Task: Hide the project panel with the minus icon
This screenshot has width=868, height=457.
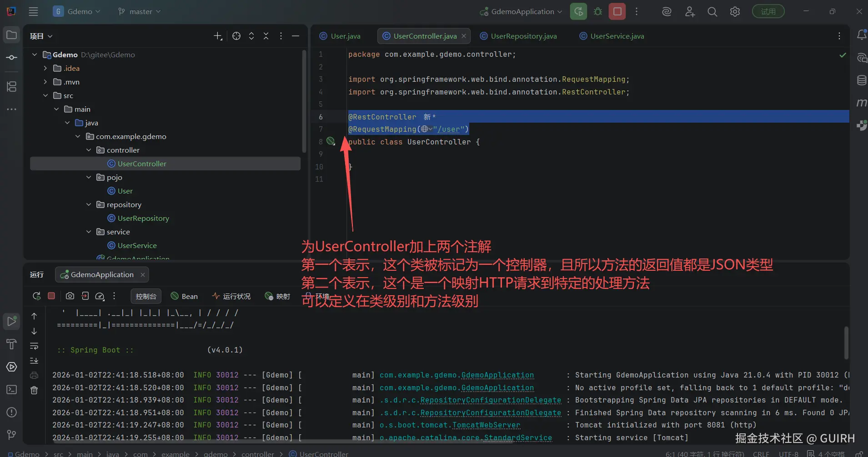Action: (x=296, y=36)
